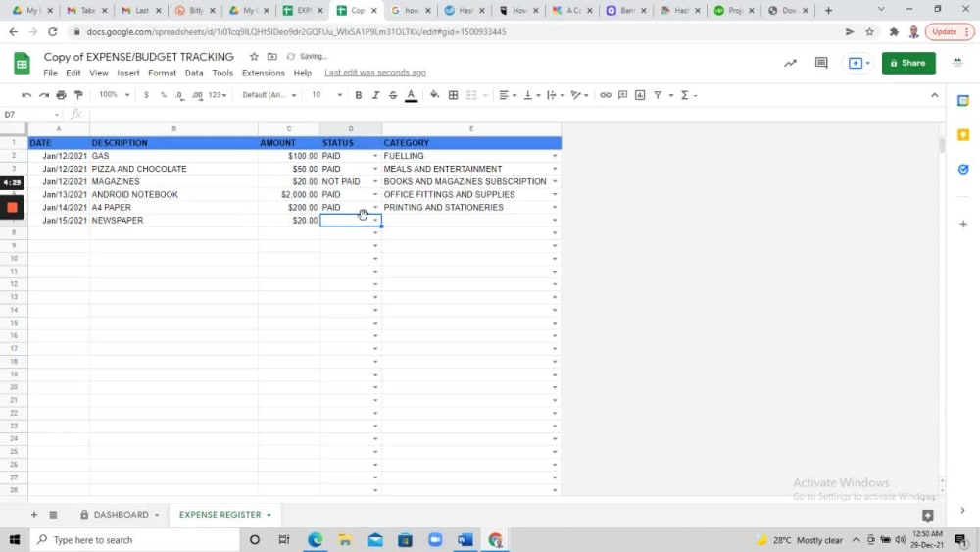Insert a link
980x552 pixels.
point(605,95)
